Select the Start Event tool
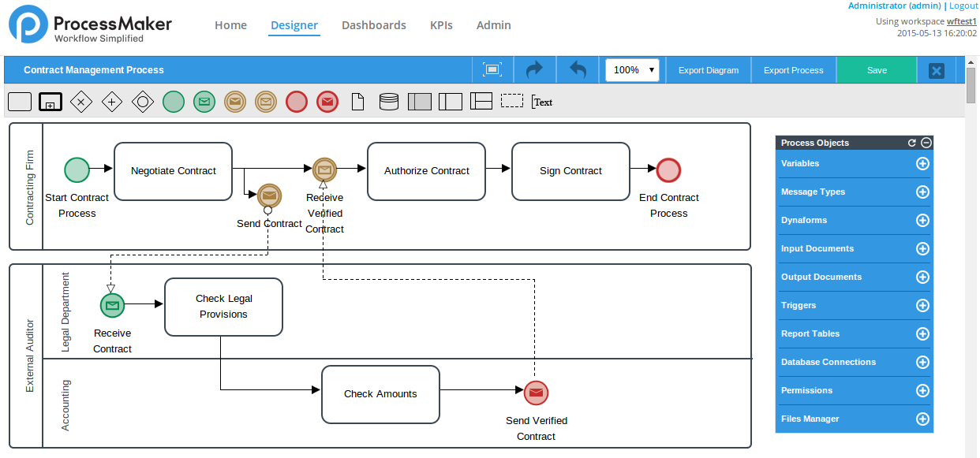Image resolution: width=980 pixels, height=458 pixels. point(173,101)
